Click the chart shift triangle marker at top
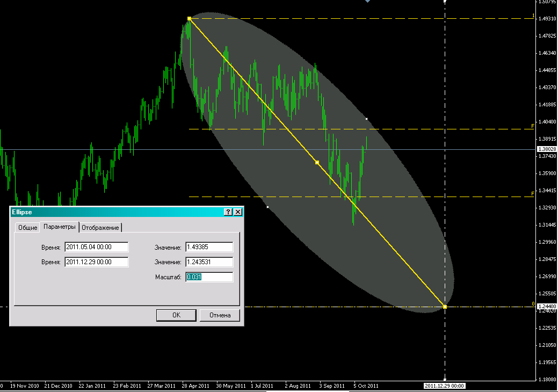This screenshot has height=392, width=558. (367, 2)
